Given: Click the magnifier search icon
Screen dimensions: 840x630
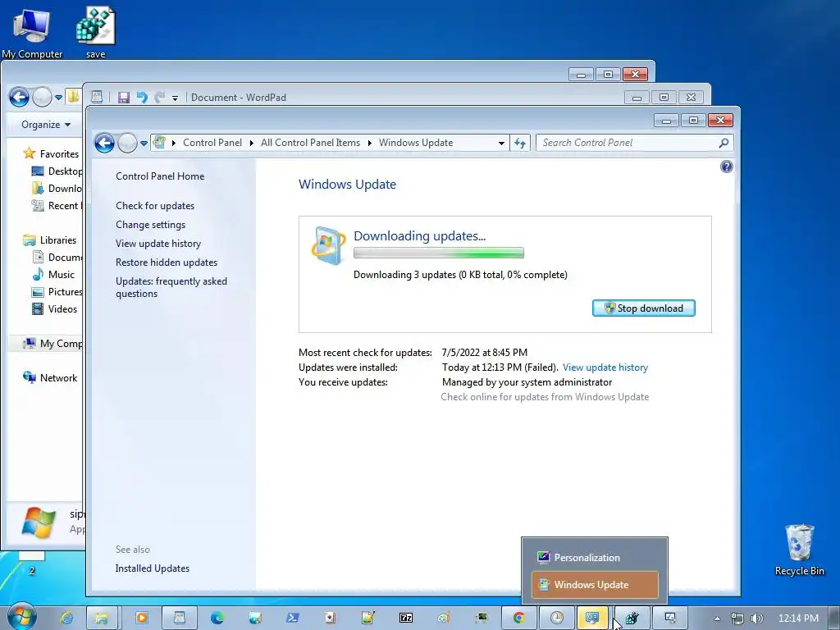Looking at the screenshot, I should coord(724,143).
